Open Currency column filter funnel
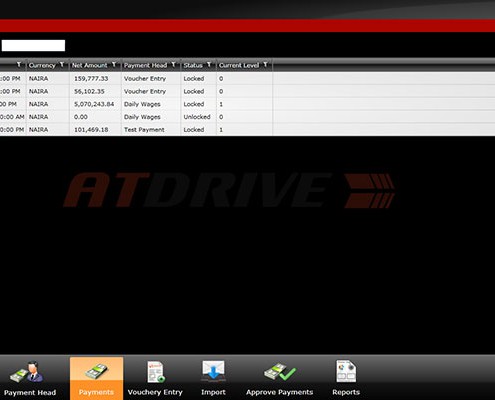The height and width of the screenshot is (400, 495). coord(62,65)
